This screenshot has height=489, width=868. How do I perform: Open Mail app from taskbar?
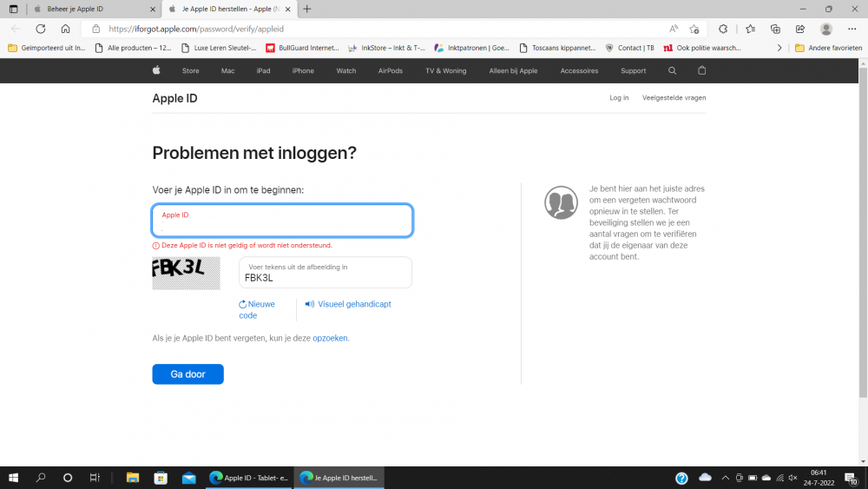click(x=188, y=478)
